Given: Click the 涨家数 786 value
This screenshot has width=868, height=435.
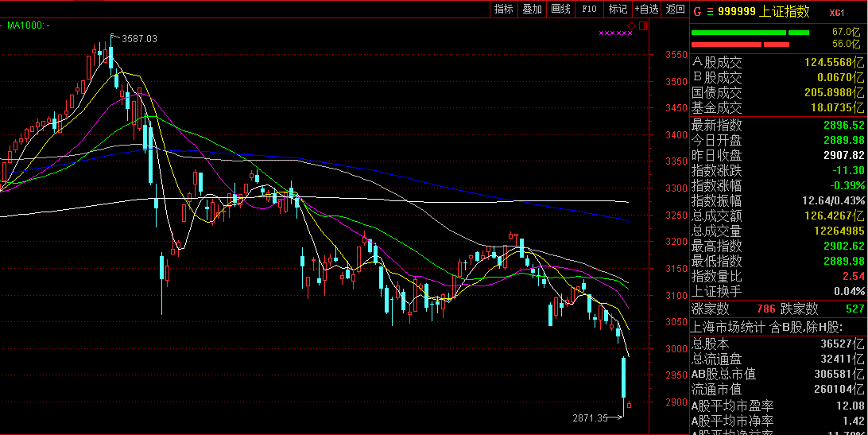Looking at the screenshot, I should [766, 309].
